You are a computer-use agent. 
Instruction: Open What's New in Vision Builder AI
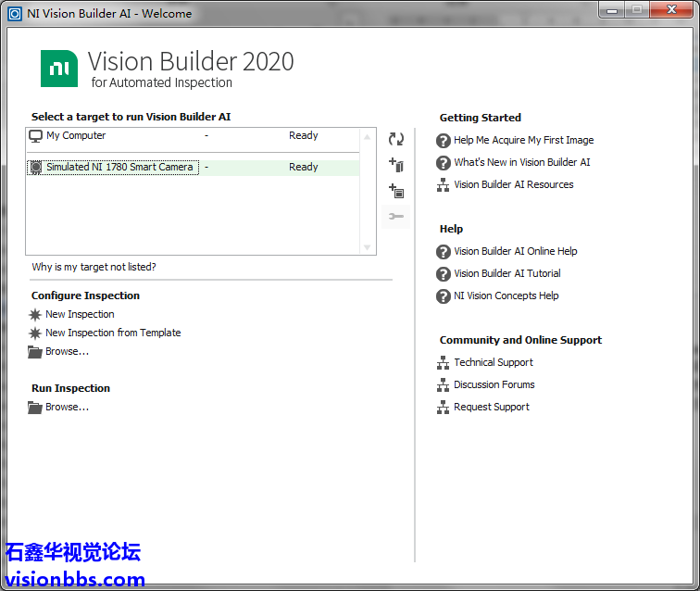(x=521, y=162)
